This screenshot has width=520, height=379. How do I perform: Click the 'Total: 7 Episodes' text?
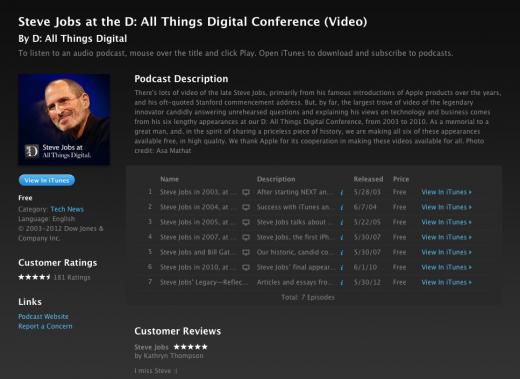[x=308, y=297]
